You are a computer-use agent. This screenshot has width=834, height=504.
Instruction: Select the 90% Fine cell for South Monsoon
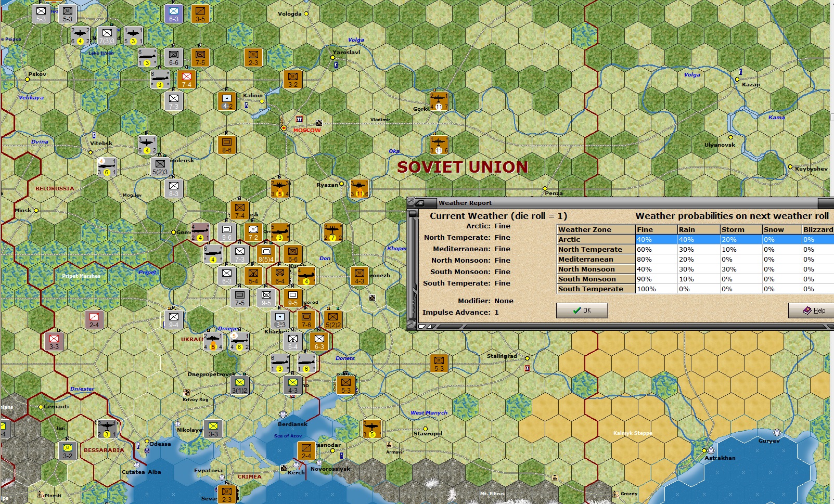click(x=656, y=279)
